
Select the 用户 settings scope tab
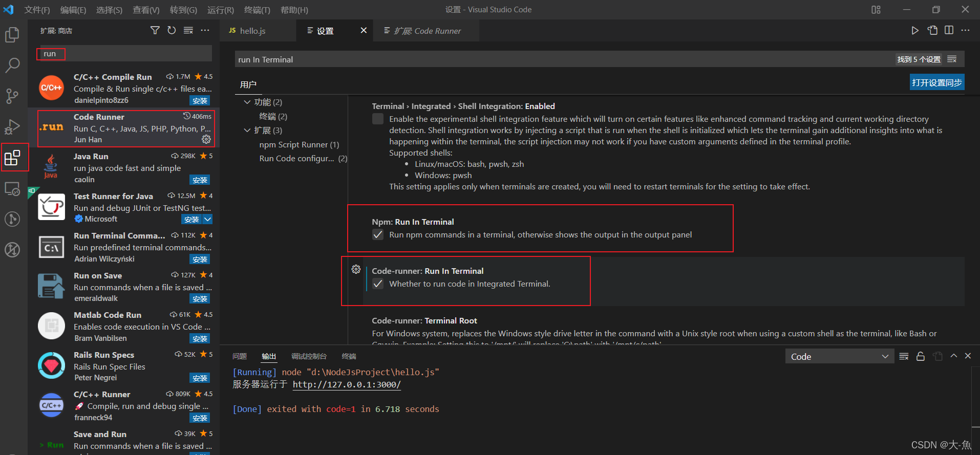[x=248, y=84]
